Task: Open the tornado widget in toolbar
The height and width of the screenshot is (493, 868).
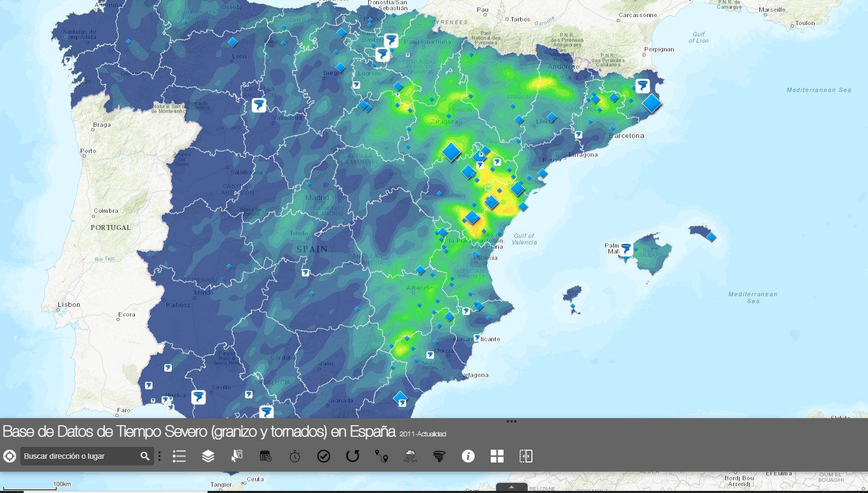Action: click(439, 456)
